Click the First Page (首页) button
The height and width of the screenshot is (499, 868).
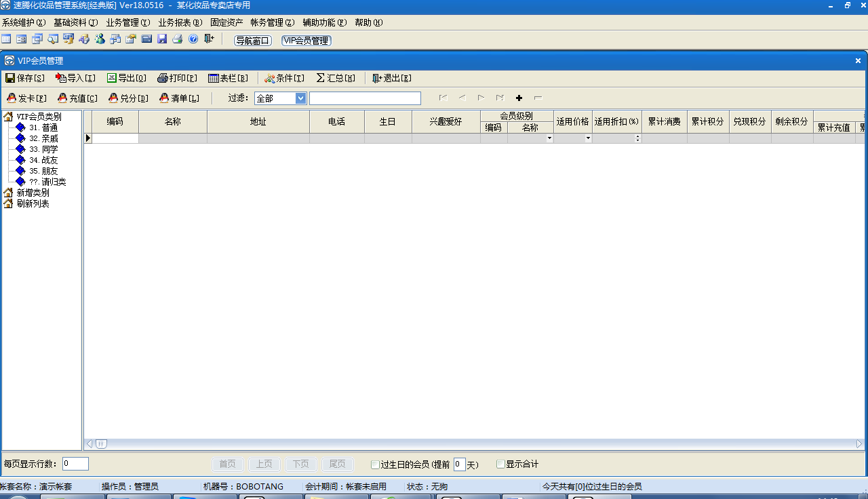[x=228, y=464]
